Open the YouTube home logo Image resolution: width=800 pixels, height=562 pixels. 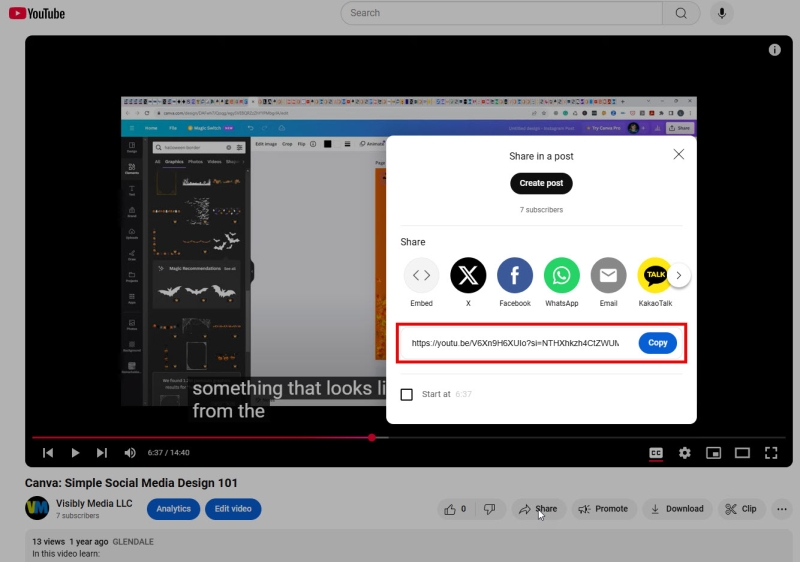37,13
